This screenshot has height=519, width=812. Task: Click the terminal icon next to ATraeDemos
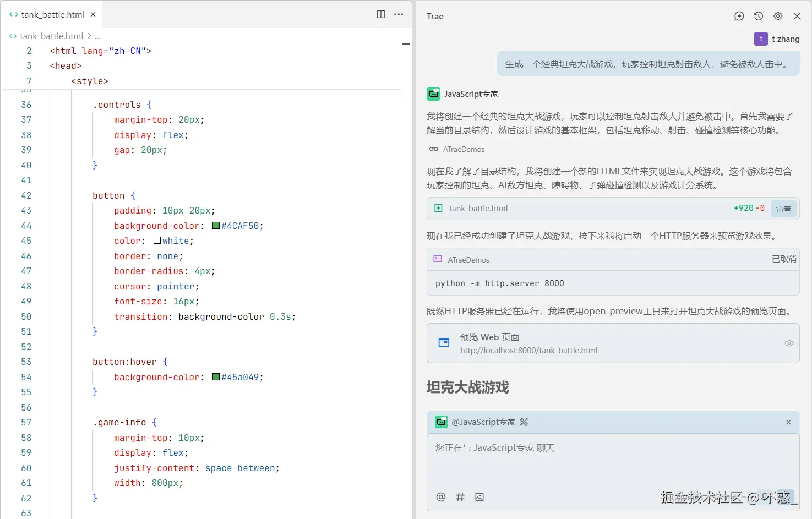click(438, 259)
